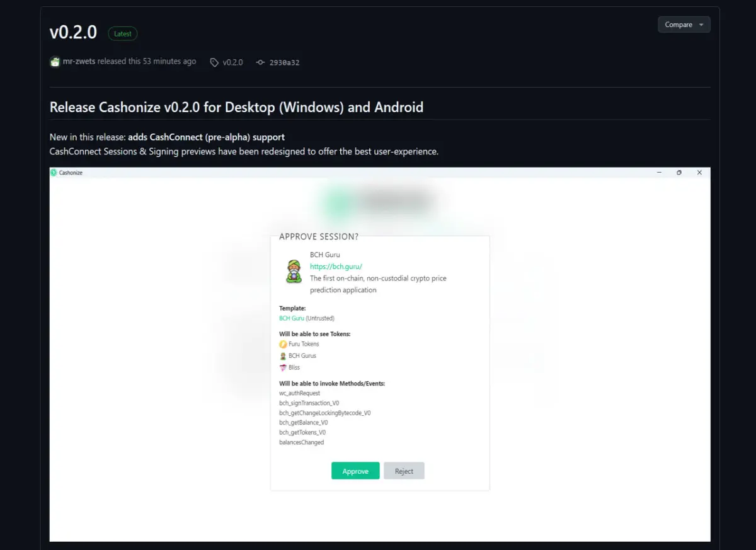
Task: Open the Compare dropdown
Action: pyautogui.click(x=684, y=25)
